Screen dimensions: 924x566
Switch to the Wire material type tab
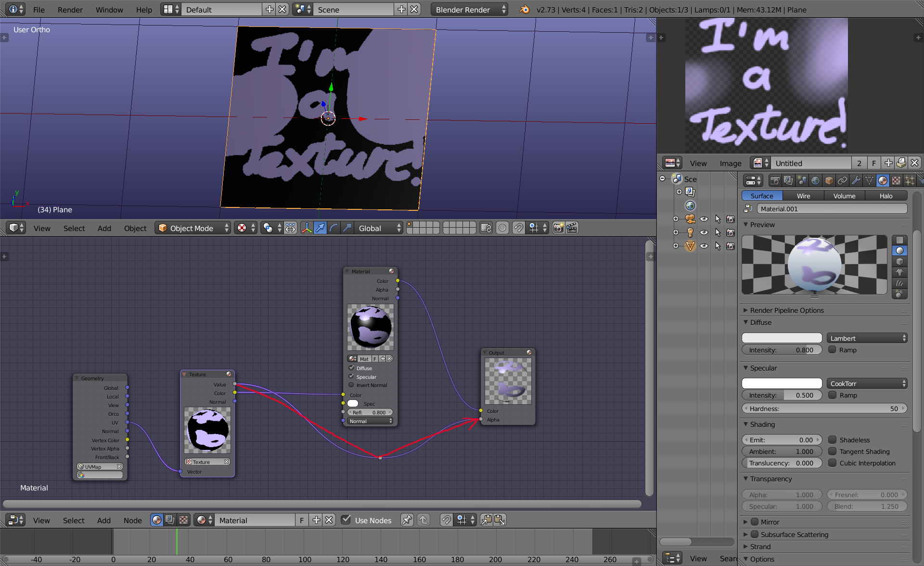point(803,196)
